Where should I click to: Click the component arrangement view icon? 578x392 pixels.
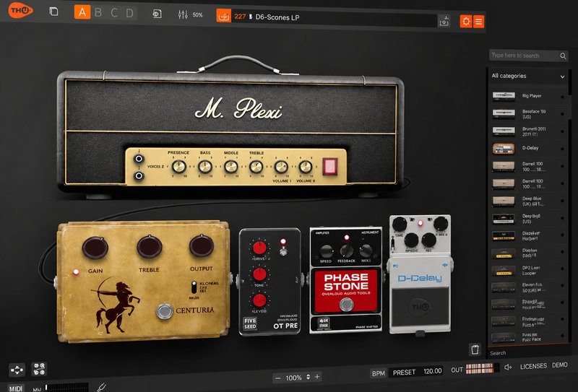pos(39,368)
